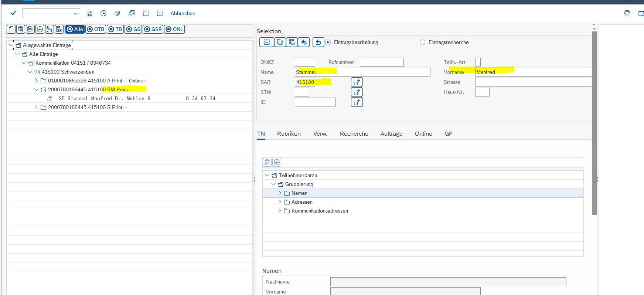The image size is (644, 295).
Task: Select the GSR filter toggle
Action: click(153, 29)
